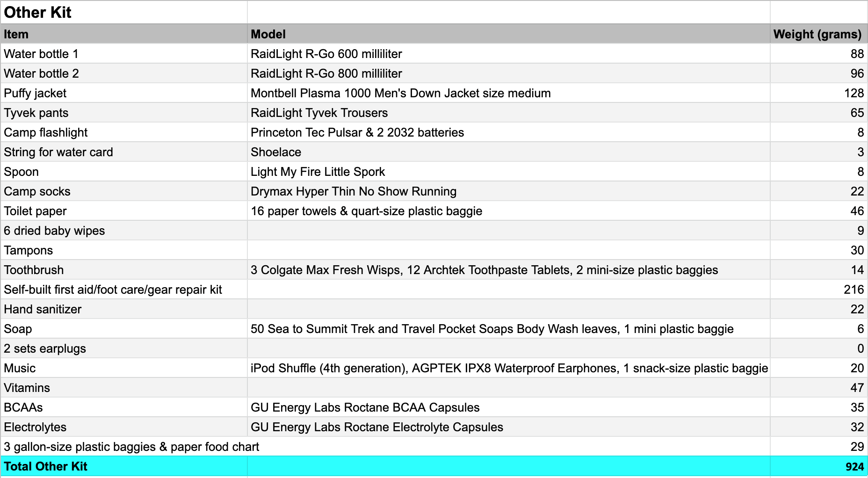This screenshot has width=868, height=478.
Task: Select 'RaidLight R-Go 800 milliliter' cell
Action: pyautogui.click(x=508, y=73)
